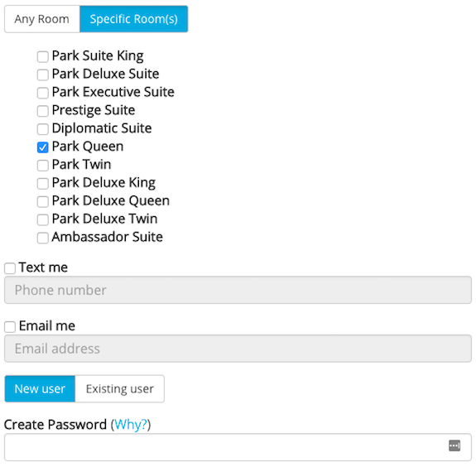The height and width of the screenshot is (467, 476).
Task: Check the Park Deluxe Twin checkbox
Action: 42,219
